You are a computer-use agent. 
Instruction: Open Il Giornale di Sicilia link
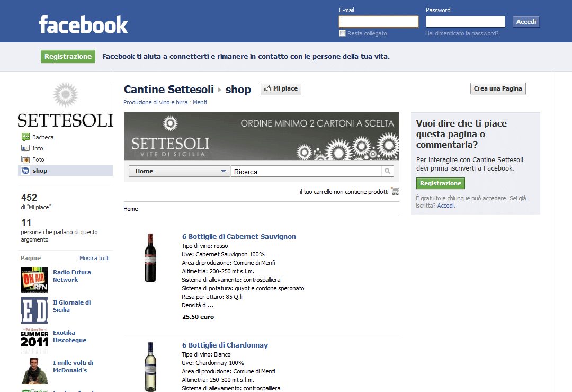coord(72,306)
